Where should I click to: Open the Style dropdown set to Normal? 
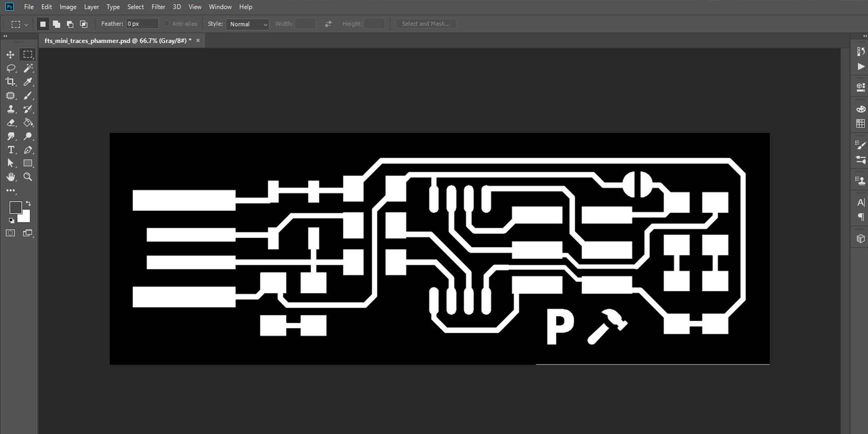[248, 24]
